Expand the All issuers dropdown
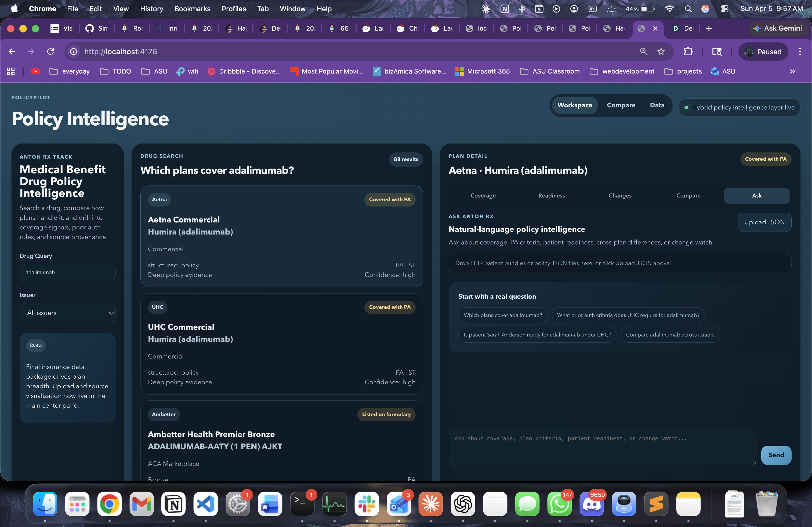The height and width of the screenshot is (527, 812). (x=68, y=313)
